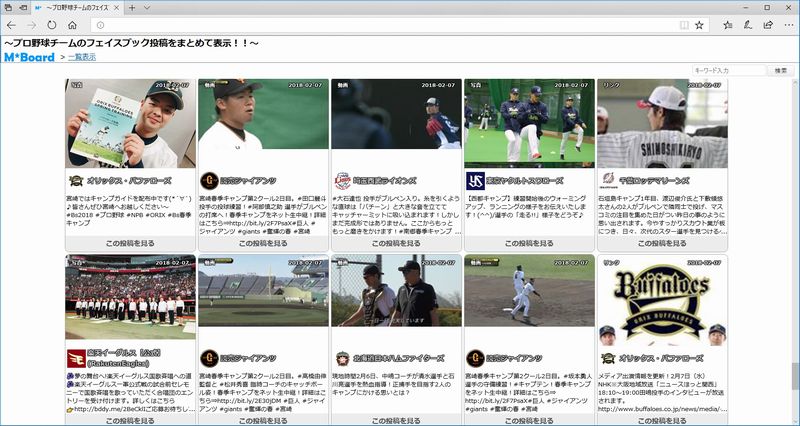Share this page icon
The width and height of the screenshot is (800, 426).
(x=768, y=25)
